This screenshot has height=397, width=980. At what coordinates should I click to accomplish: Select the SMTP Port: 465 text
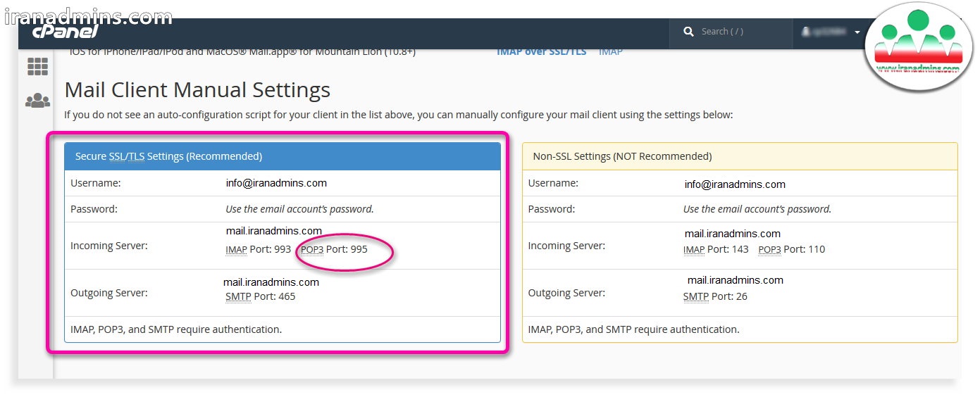pyautogui.click(x=260, y=296)
